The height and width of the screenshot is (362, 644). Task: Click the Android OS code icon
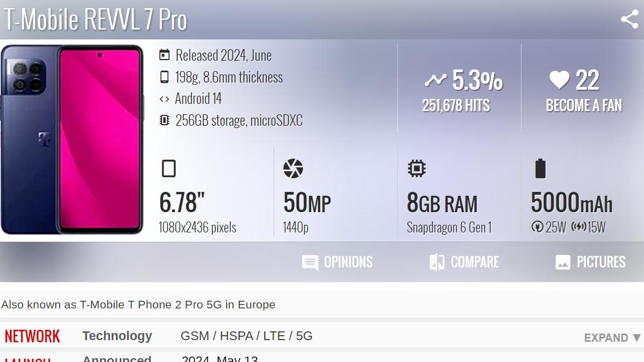(164, 99)
